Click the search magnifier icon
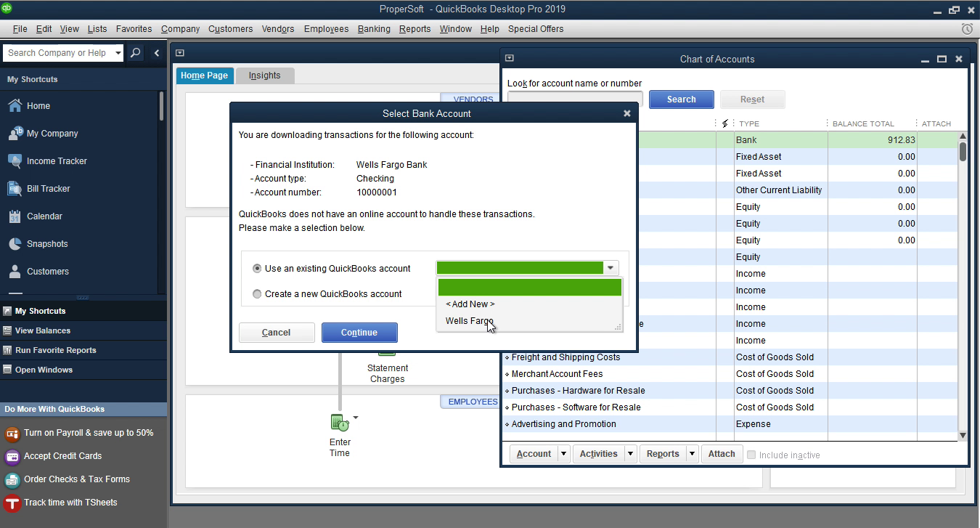 click(x=135, y=53)
